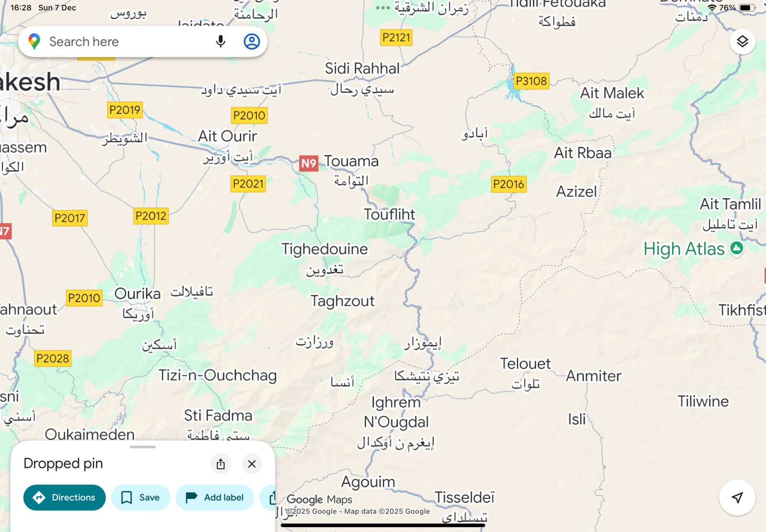Close the Dropped pin card

pos(252,464)
